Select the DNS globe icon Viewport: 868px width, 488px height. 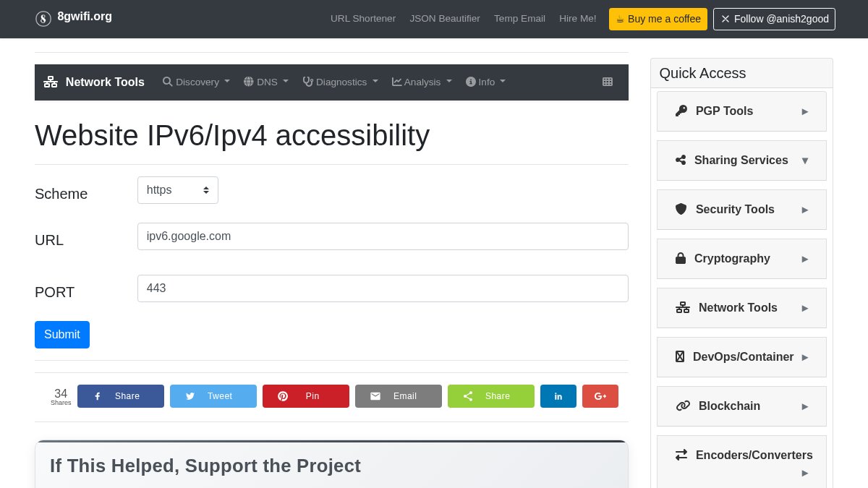point(249,82)
